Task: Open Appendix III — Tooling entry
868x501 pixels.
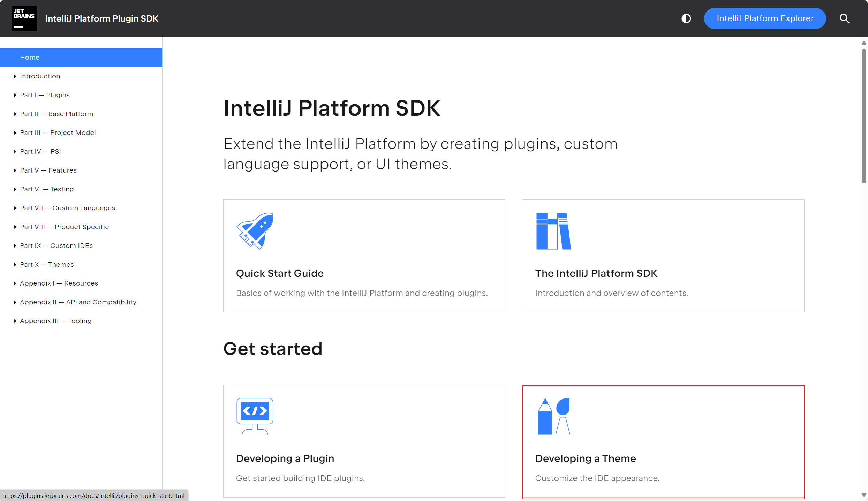Action: 55,321
